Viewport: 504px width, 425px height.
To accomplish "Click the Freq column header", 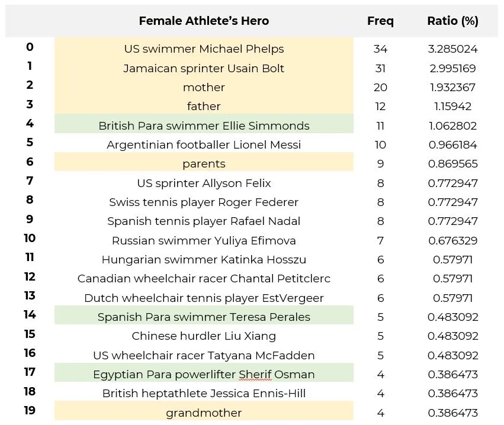I will point(380,21).
